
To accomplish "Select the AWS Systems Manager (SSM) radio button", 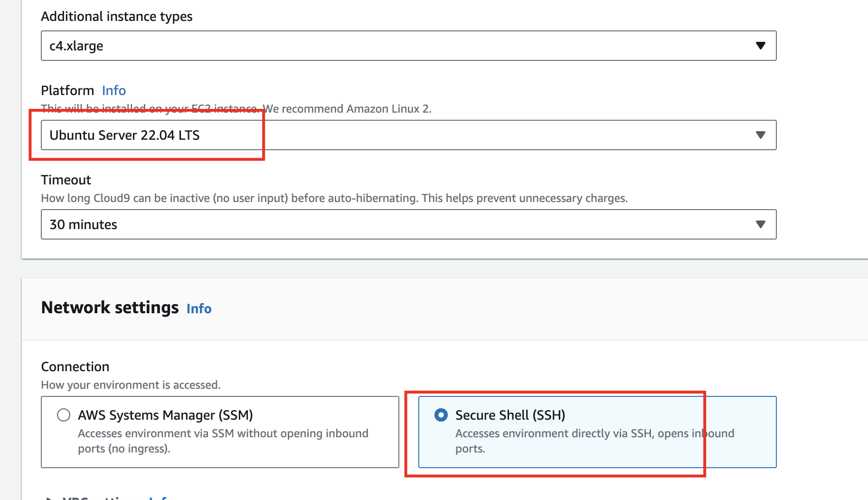I will 64,415.
